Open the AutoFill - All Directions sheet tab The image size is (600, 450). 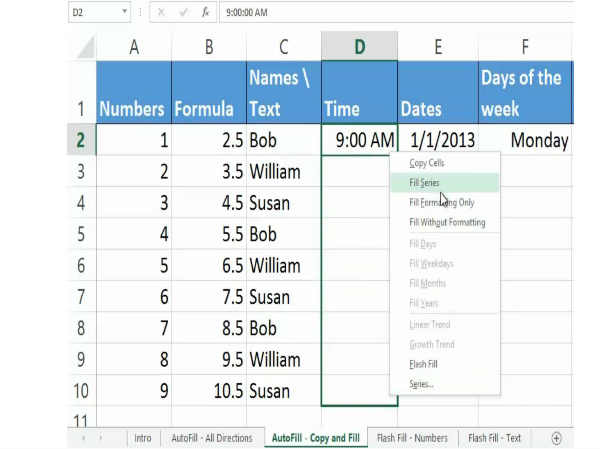pos(212,438)
